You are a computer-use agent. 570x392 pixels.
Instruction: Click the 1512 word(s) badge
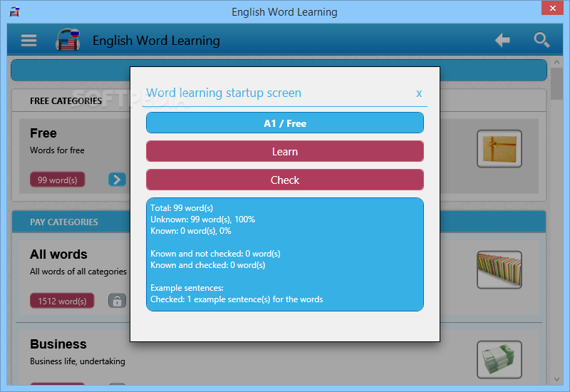tap(62, 301)
